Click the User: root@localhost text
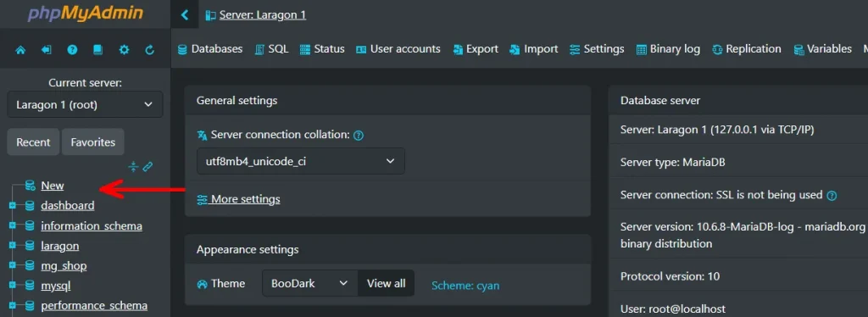This screenshot has width=868, height=317. tap(672, 309)
